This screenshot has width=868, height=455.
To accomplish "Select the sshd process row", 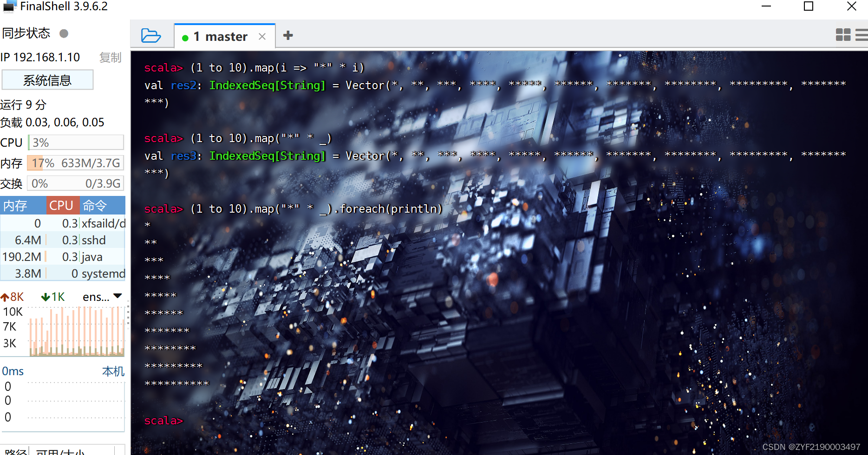I will (x=63, y=240).
